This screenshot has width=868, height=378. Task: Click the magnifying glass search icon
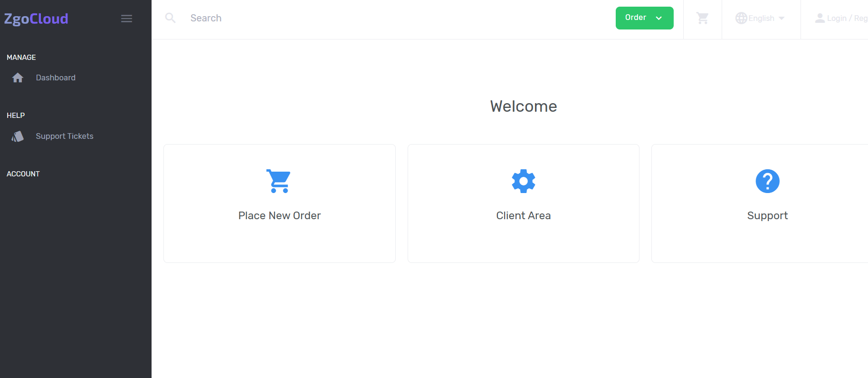coord(170,18)
